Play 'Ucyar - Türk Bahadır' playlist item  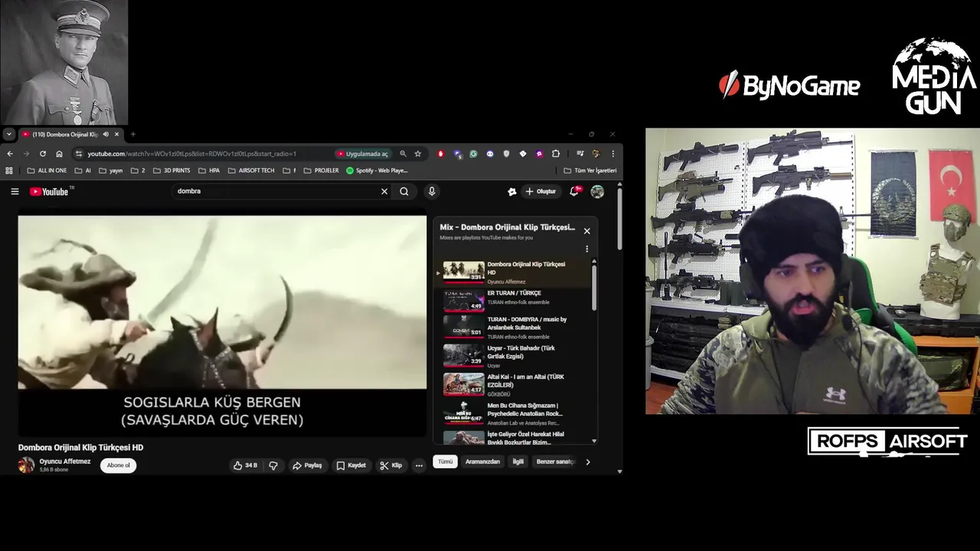514,357
